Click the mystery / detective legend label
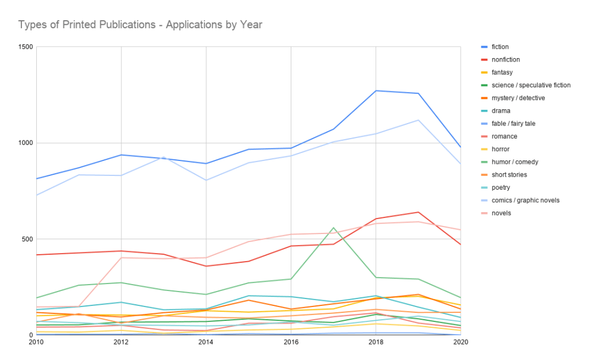This screenshot has width=589, height=364. point(518,98)
